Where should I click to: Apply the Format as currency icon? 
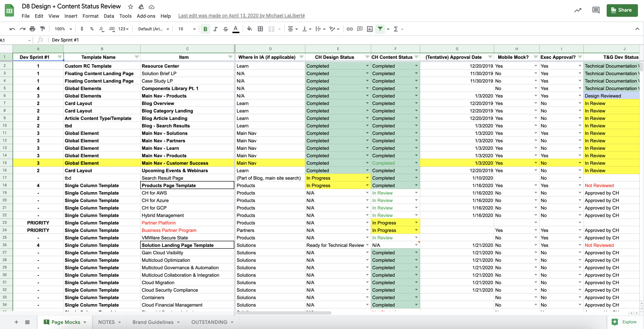pyautogui.click(x=82, y=29)
